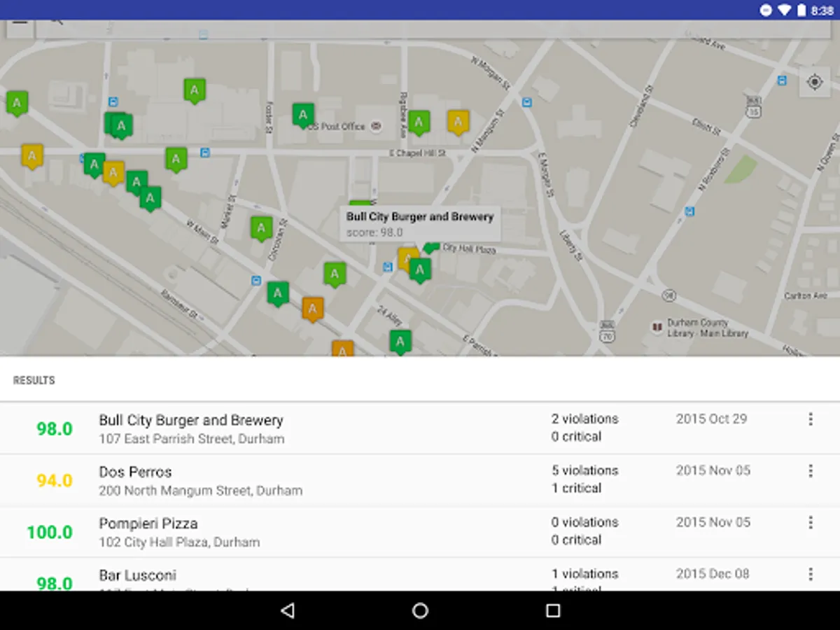Tap yellow A marker under Bull City info window
Viewport: 840px width, 630px height.
pyautogui.click(x=405, y=258)
